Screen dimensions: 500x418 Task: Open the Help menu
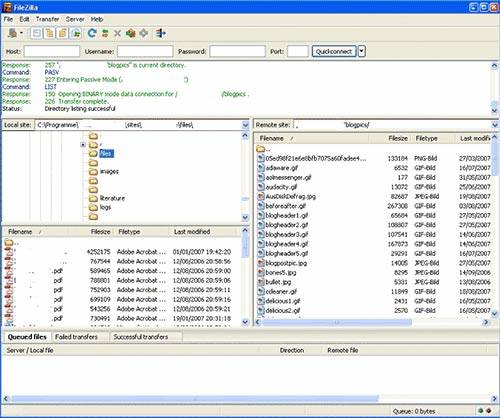point(97,19)
